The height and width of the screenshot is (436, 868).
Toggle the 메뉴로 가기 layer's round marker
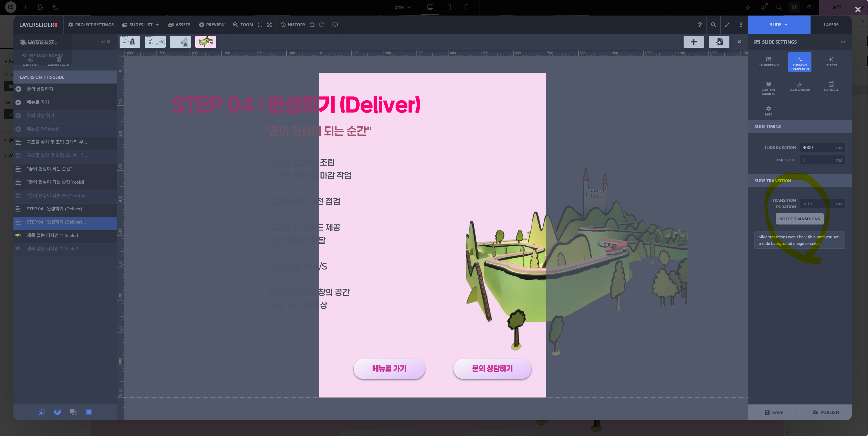coord(19,102)
